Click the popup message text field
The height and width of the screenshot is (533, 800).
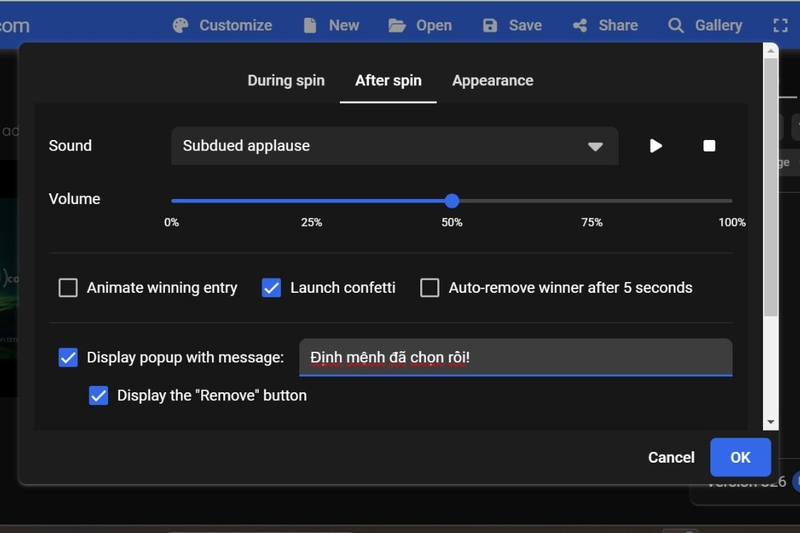(515, 358)
